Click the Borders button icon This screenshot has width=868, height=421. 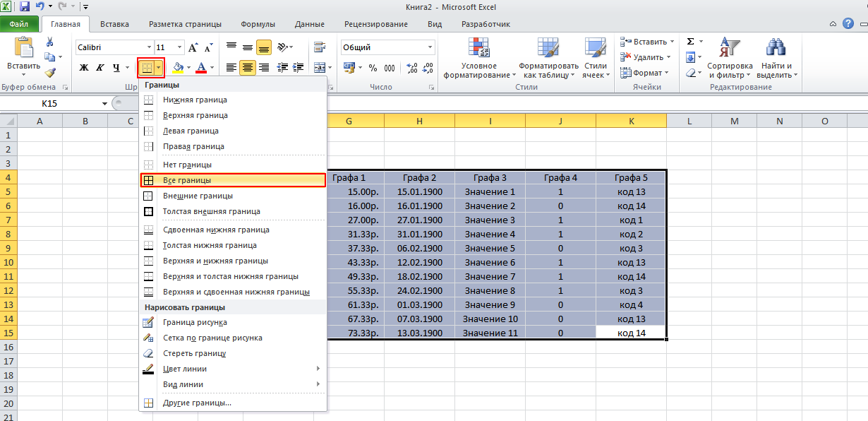click(147, 68)
